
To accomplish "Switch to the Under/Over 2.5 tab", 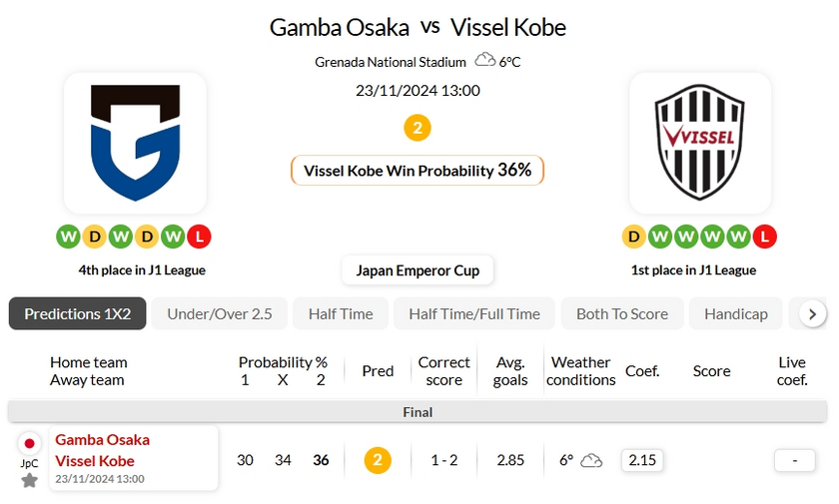I will (x=220, y=313).
